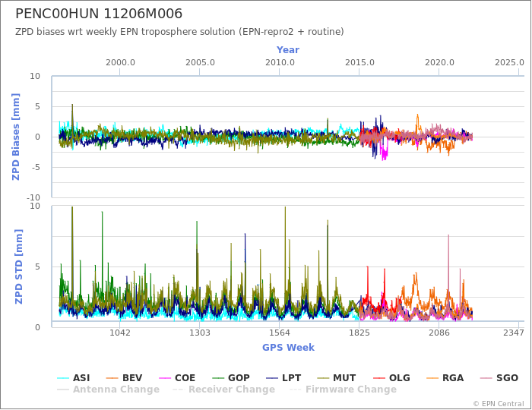Click GPS week 2347 tick label

[x=514, y=333]
